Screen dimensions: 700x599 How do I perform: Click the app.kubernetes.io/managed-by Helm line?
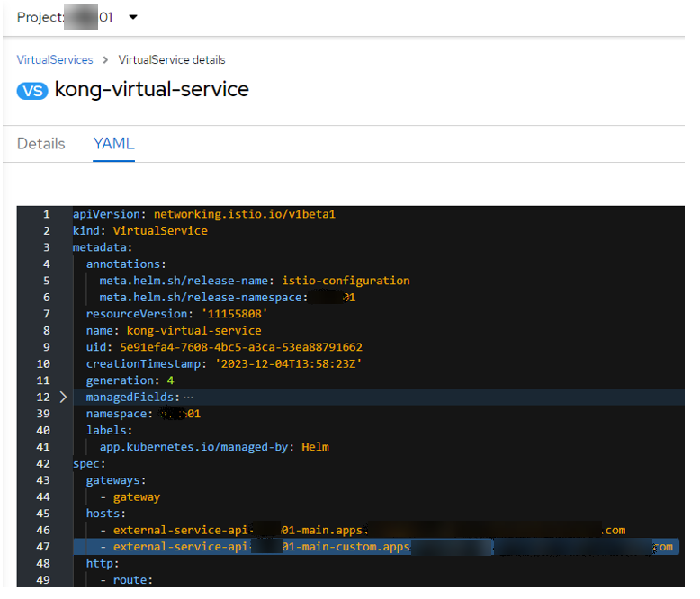tap(214, 447)
